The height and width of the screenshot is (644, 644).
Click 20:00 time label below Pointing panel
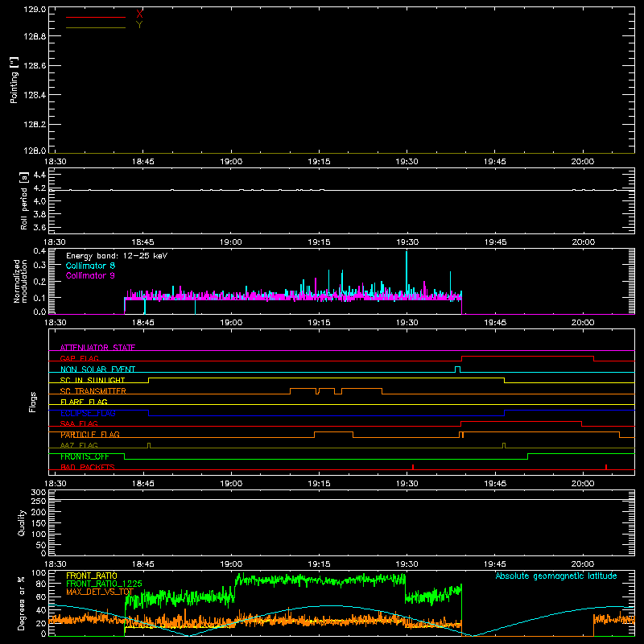click(x=582, y=162)
